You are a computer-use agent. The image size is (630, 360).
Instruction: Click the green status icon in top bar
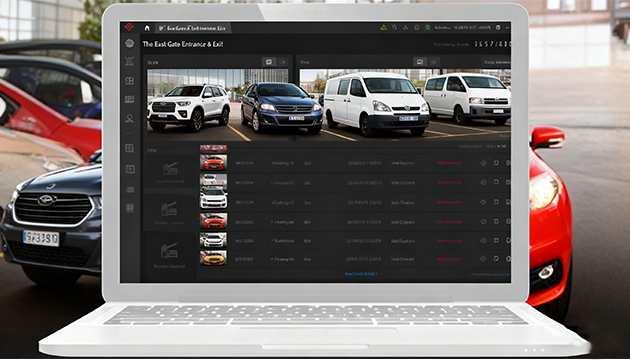point(428,27)
